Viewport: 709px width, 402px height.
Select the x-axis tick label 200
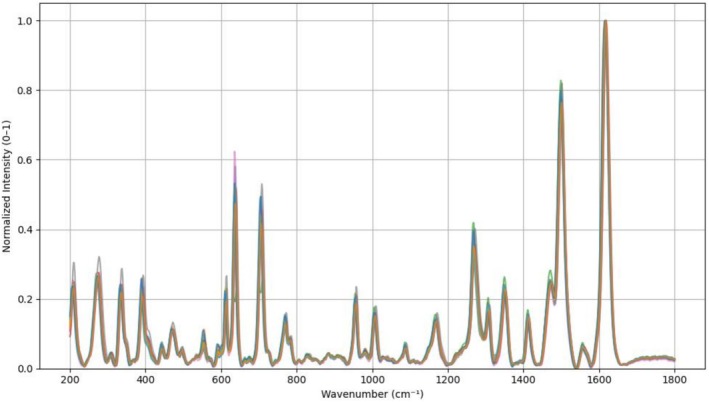[x=70, y=379]
